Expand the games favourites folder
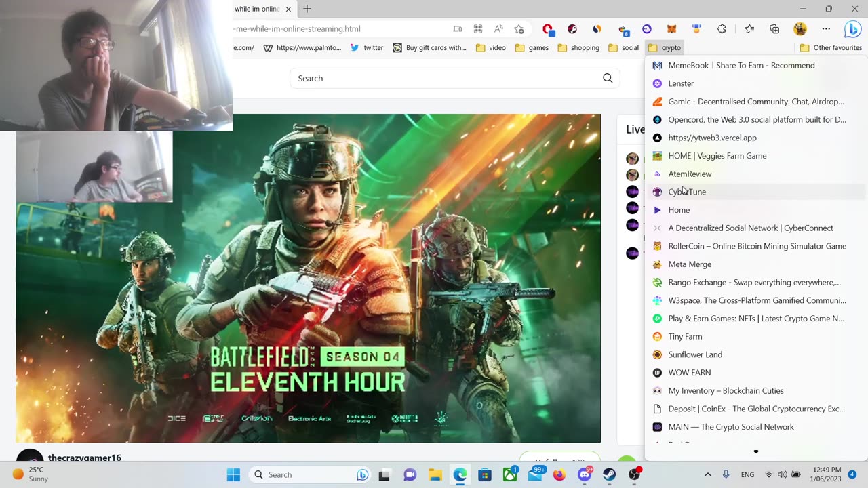 click(532, 47)
